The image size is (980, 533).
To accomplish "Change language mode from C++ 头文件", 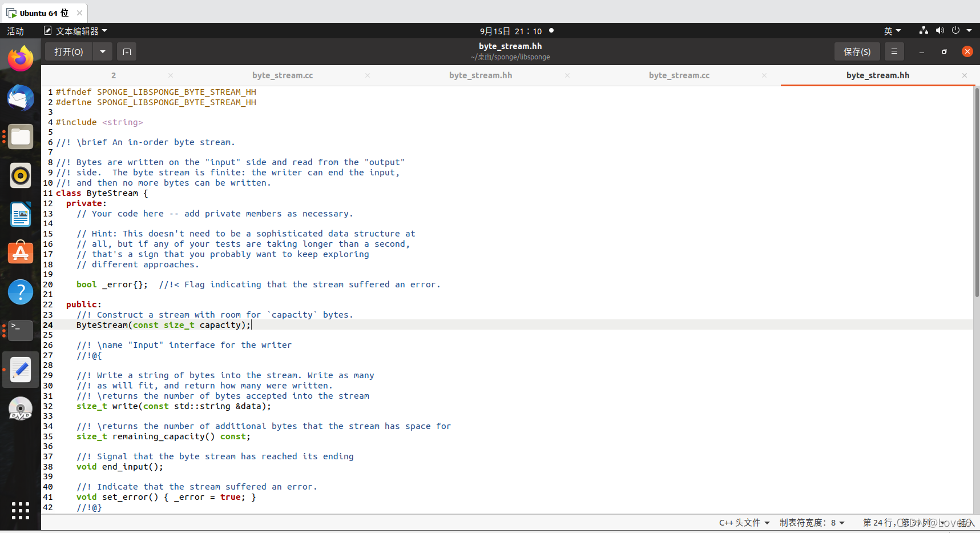I will click(744, 523).
